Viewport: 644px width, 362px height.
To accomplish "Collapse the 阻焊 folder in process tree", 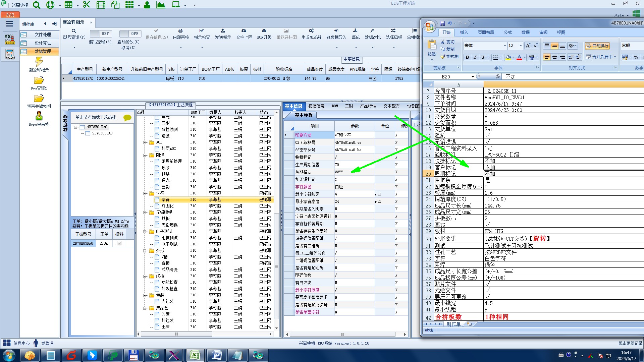I will tap(145, 155).
